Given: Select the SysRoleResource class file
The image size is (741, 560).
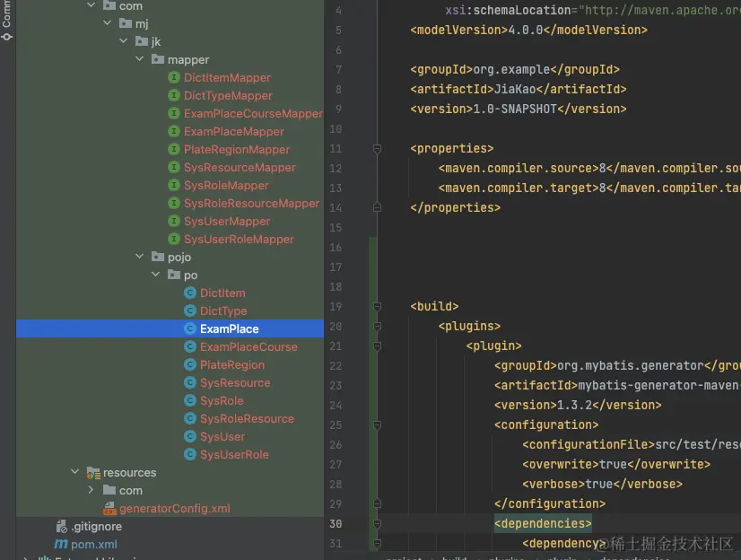Looking at the screenshot, I should (247, 419).
